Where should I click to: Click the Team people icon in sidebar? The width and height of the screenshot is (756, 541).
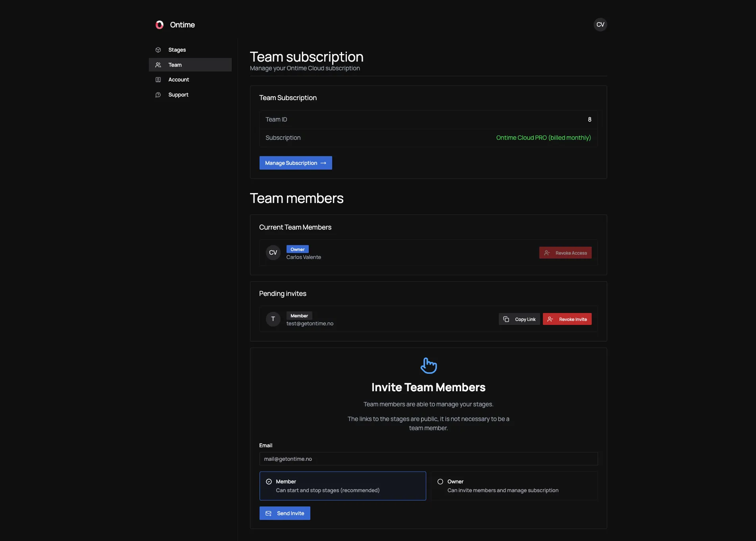pos(158,65)
